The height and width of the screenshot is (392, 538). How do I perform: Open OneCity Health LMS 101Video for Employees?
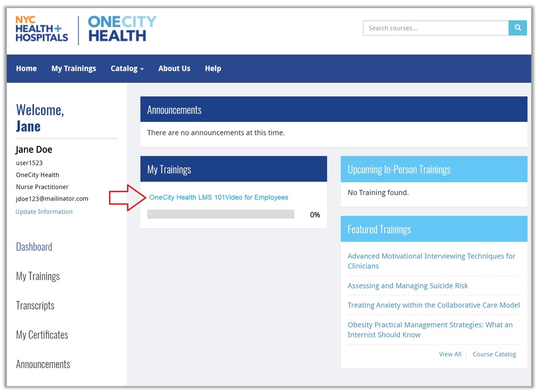(x=218, y=197)
